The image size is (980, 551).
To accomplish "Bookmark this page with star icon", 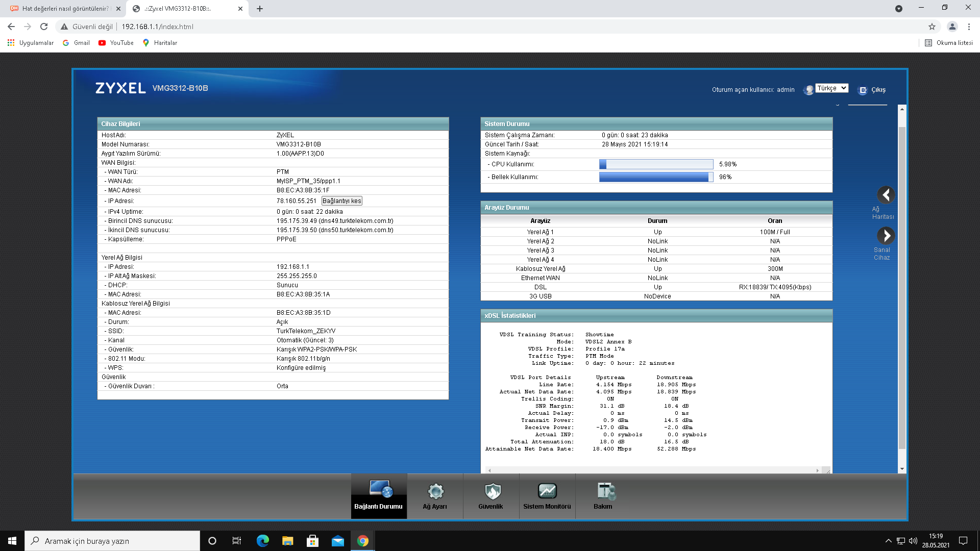I will click(x=932, y=27).
